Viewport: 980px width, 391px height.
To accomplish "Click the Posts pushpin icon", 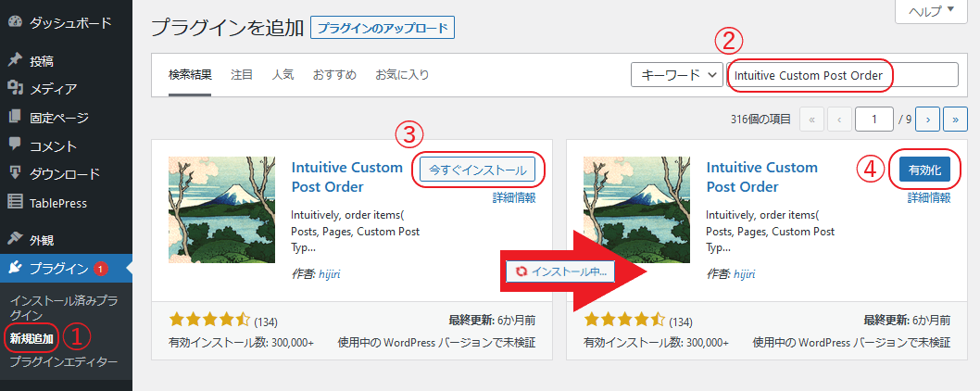I will tap(15, 60).
